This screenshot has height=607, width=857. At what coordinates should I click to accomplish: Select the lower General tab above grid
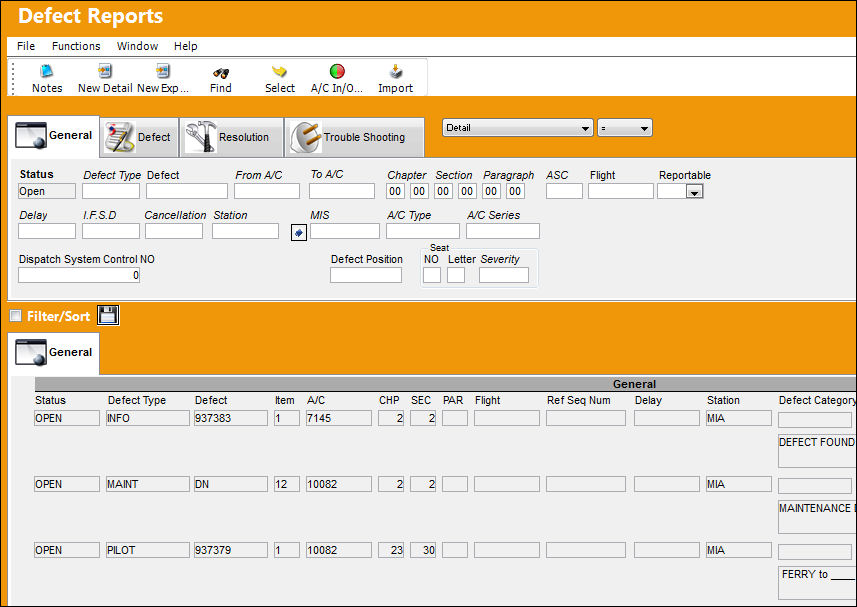tap(54, 352)
